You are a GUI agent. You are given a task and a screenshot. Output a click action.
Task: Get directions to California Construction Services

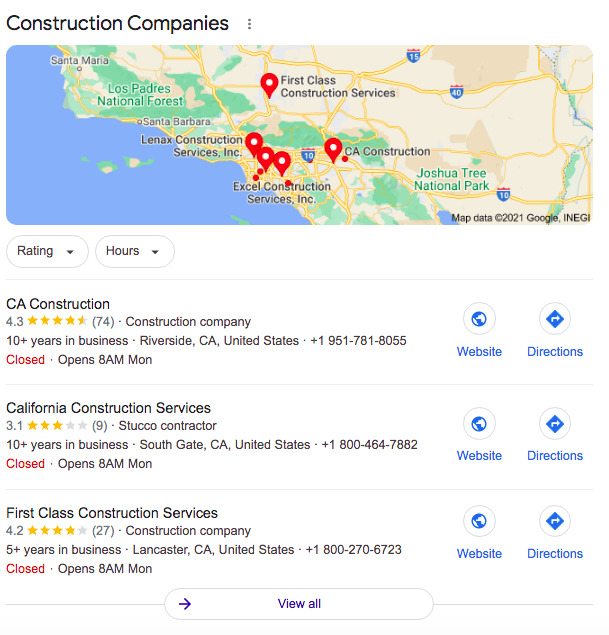[x=555, y=424]
